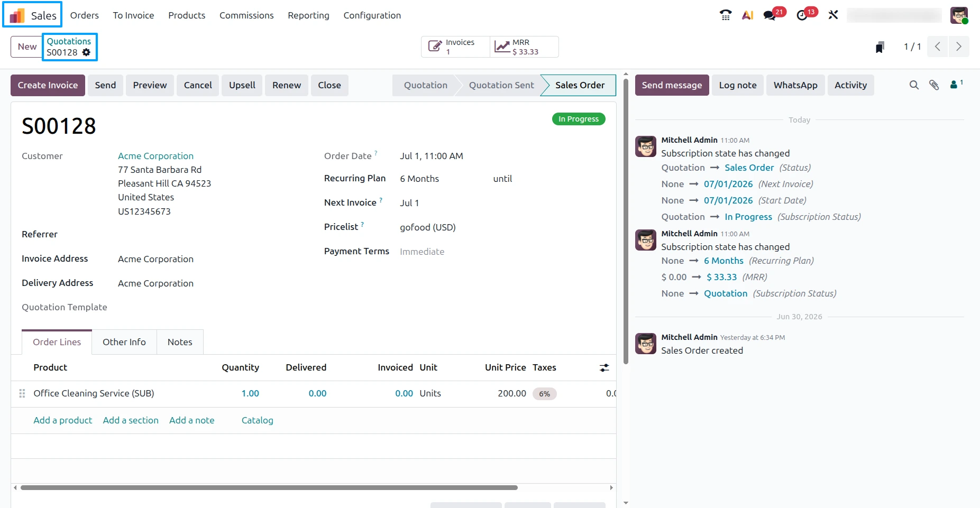
Task: Switch to the Other Info tab
Action: 124,342
